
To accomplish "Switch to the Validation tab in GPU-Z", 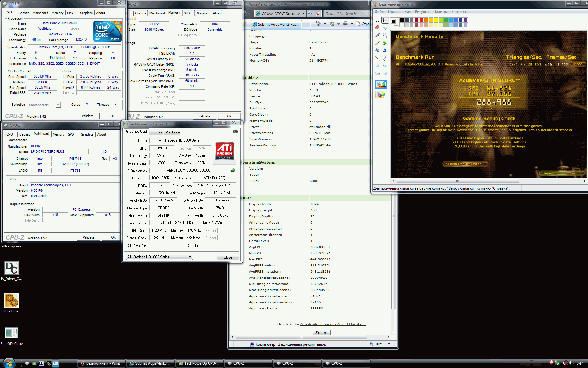I will [x=173, y=132].
